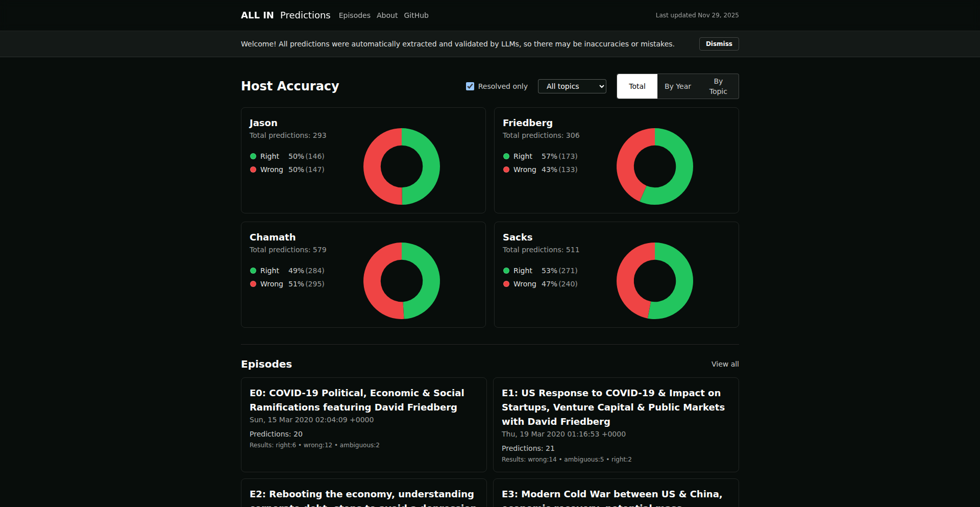Click View all episodes link

pyautogui.click(x=725, y=364)
